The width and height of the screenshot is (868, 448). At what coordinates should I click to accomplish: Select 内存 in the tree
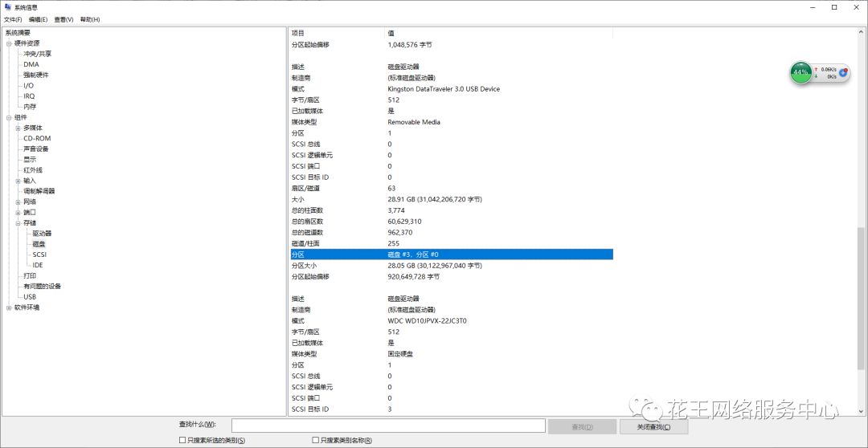(x=30, y=107)
